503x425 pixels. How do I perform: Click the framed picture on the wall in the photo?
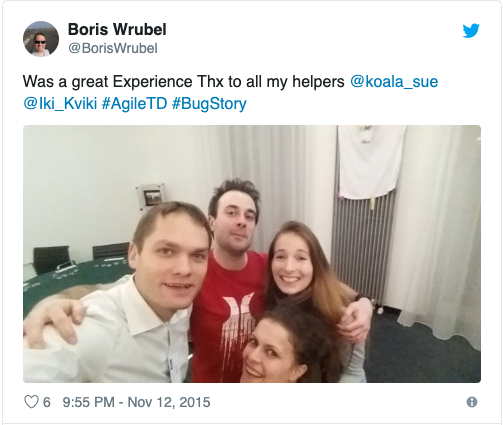tap(152, 197)
